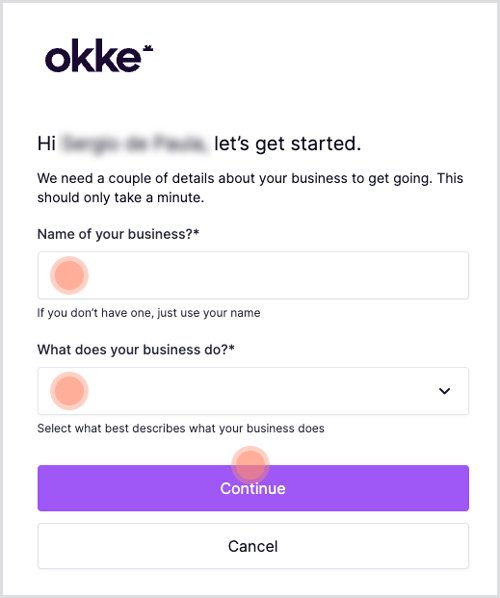Click the star accent on the okke logo

[x=148, y=48]
